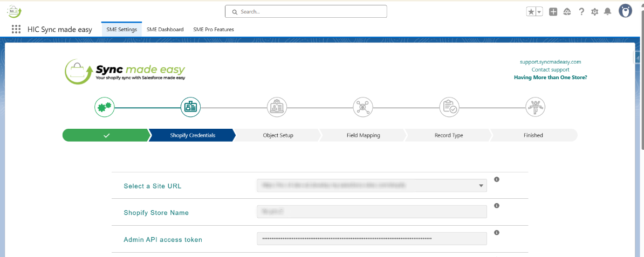Select the Record Type path step
Screen dimensions: 644x257
(x=449, y=135)
